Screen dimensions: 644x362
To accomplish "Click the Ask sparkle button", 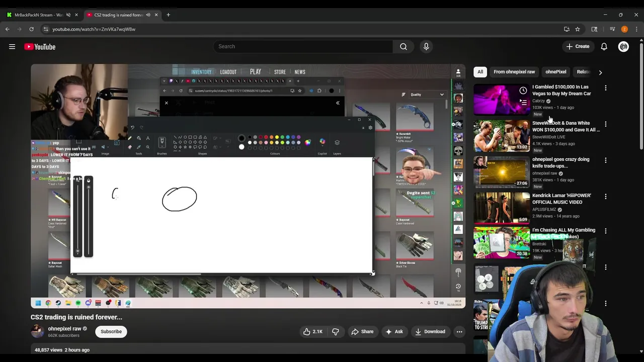I will [x=394, y=331].
